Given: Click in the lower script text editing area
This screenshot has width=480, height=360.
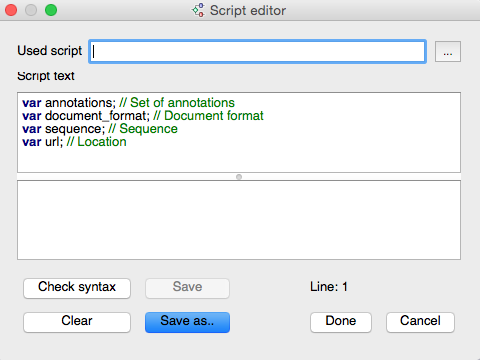Looking at the screenshot, I should [x=239, y=220].
